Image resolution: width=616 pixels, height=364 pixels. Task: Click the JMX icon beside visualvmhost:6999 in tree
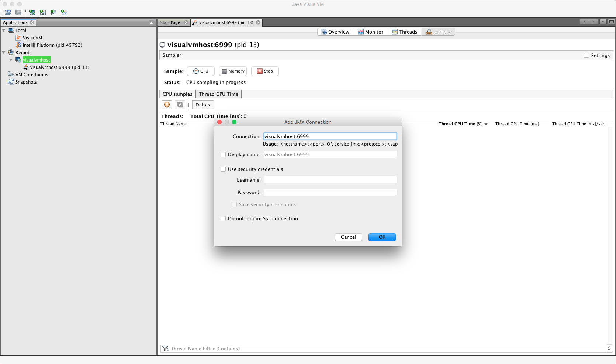click(26, 67)
